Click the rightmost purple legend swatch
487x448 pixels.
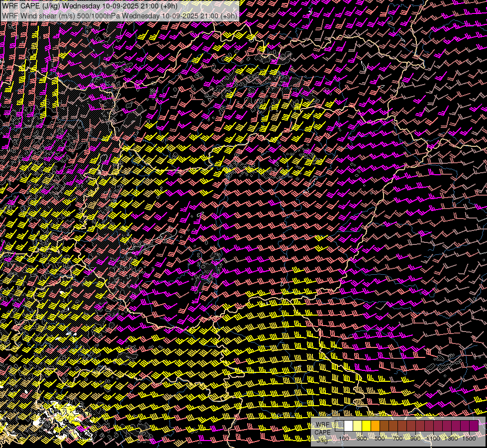(x=474, y=426)
